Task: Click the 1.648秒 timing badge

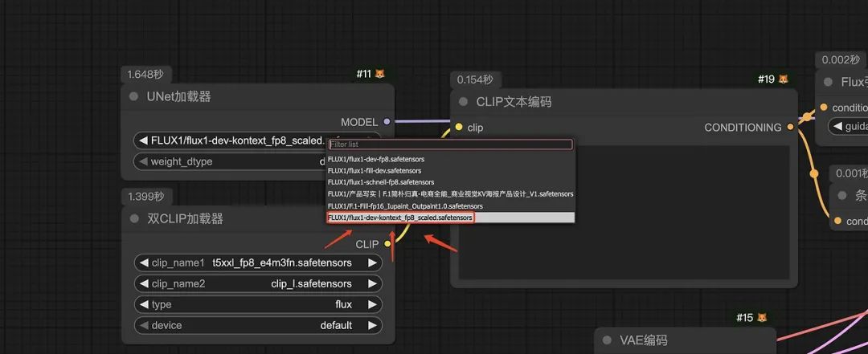Action: click(x=146, y=74)
